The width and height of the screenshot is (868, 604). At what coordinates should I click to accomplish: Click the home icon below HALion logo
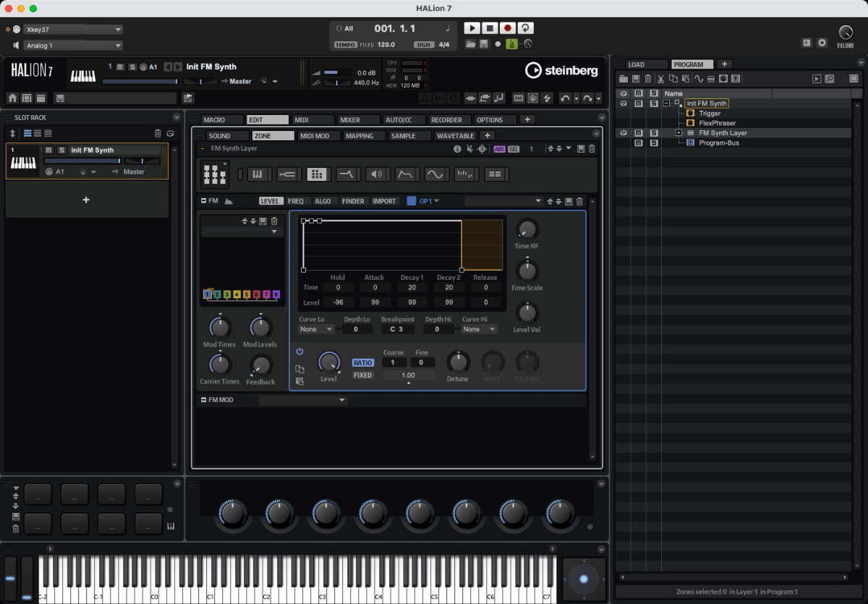click(12, 98)
